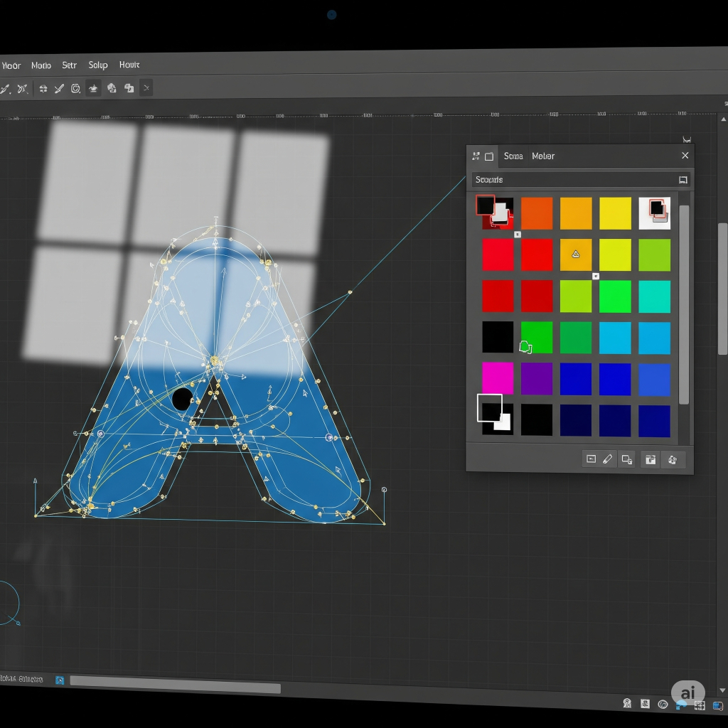Expand the Scoopis dropdown in the swatches panel
This screenshot has width=728, height=728.
coord(682,180)
